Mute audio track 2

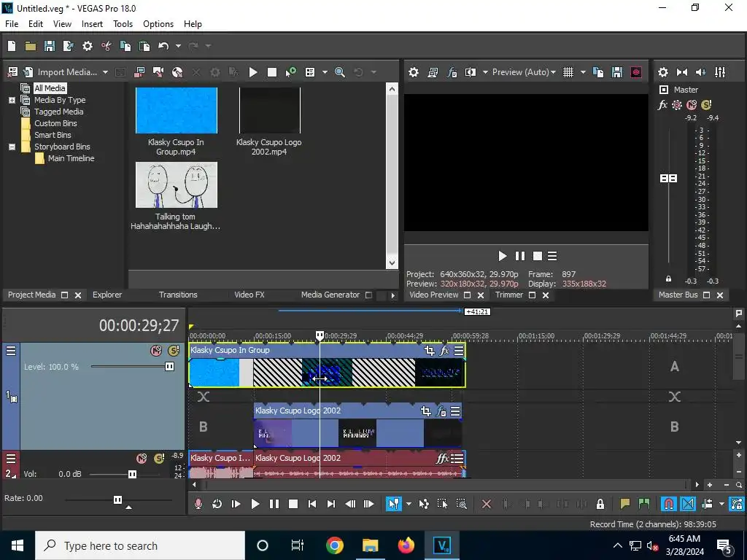click(142, 458)
